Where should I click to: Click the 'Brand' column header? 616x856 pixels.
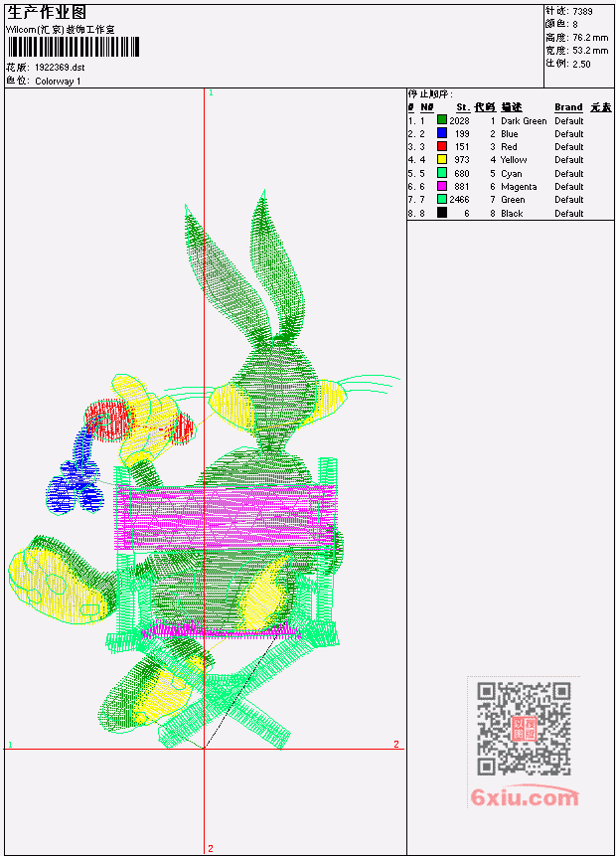[x=568, y=107]
